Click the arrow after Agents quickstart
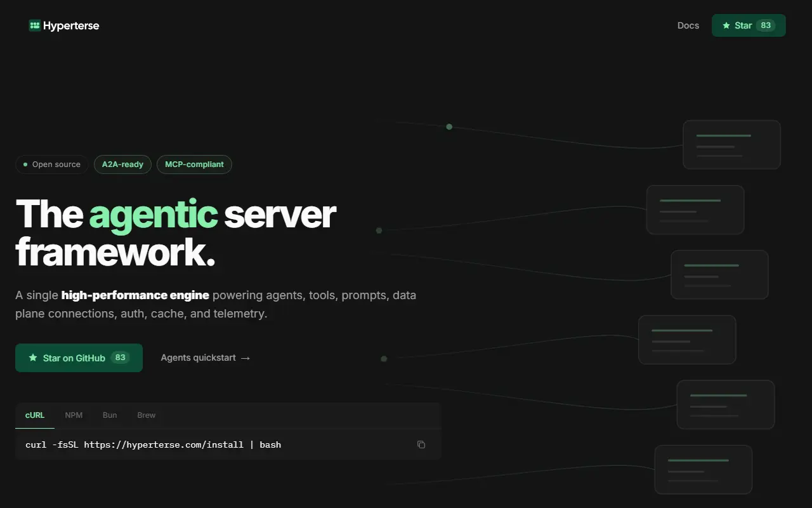The height and width of the screenshot is (508, 812). click(x=246, y=358)
